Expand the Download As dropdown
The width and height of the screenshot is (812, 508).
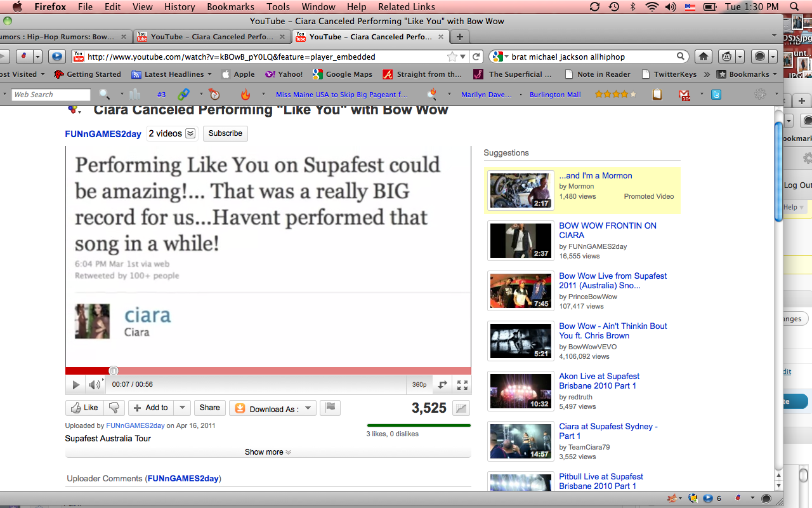pos(308,409)
